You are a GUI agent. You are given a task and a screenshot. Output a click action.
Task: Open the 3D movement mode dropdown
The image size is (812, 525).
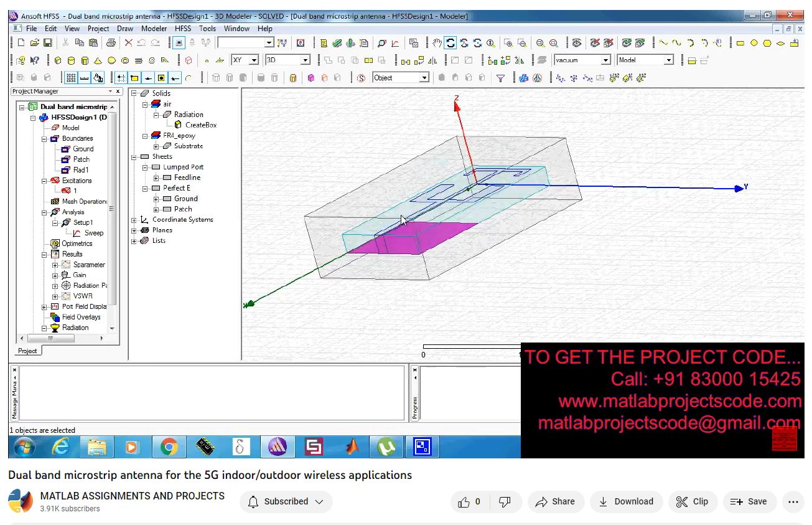coord(306,60)
